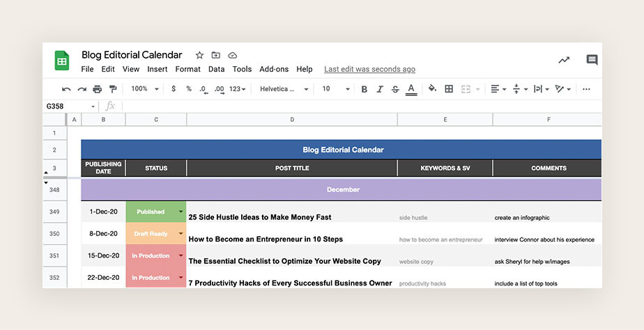Toggle Bold formatting
Viewport: 644px width, 330px height.
[x=364, y=89]
